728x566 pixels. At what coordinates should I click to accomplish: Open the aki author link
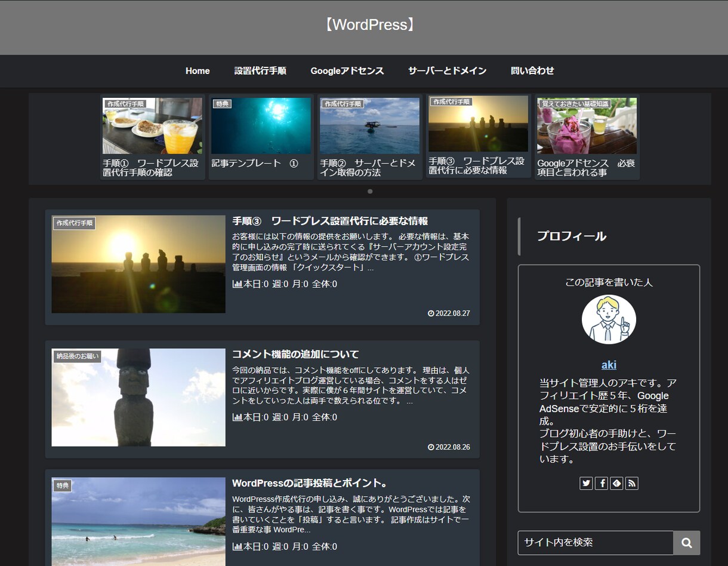[609, 365]
